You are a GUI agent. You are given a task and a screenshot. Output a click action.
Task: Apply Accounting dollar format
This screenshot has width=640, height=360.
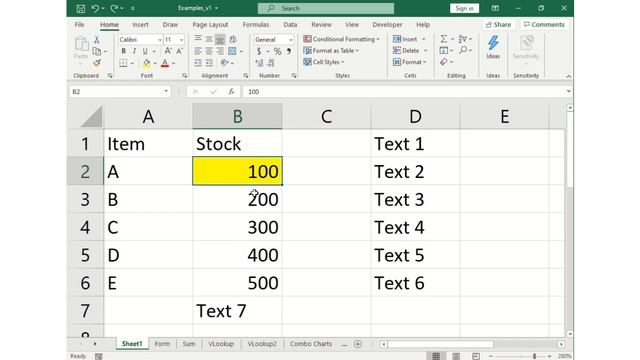coord(259,51)
